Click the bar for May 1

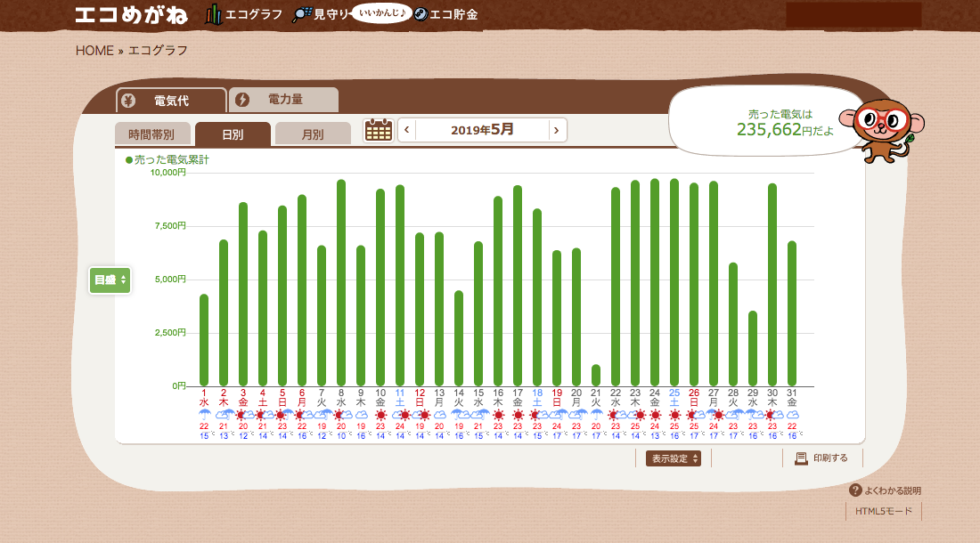[204, 340]
